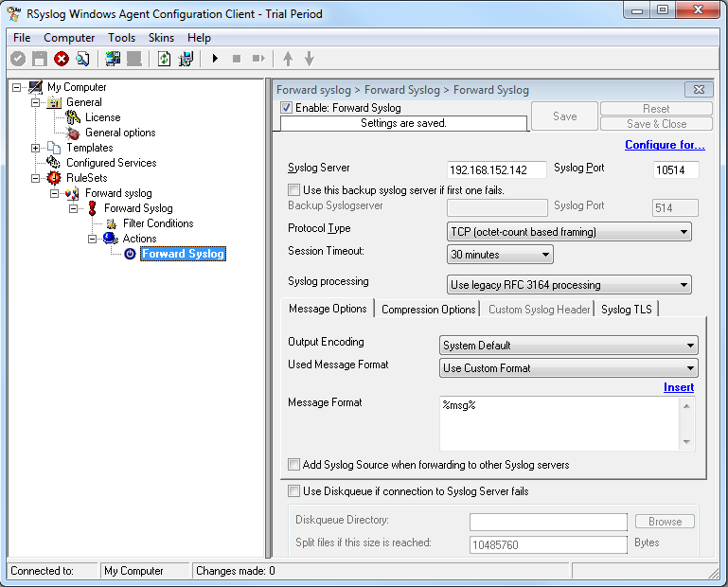The height and width of the screenshot is (587, 728).
Task: Collapse the Actions tree node
Action: pos(93,239)
